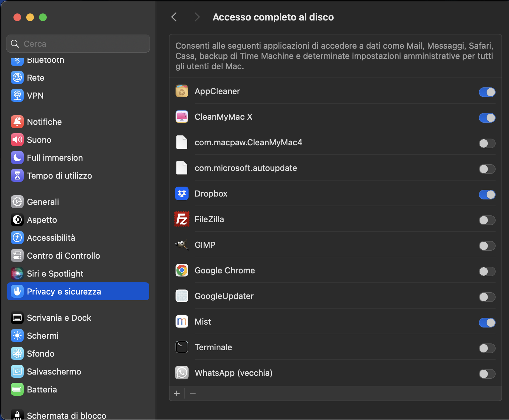
Task: Click the AppCleaner app icon
Action: click(182, 91)
